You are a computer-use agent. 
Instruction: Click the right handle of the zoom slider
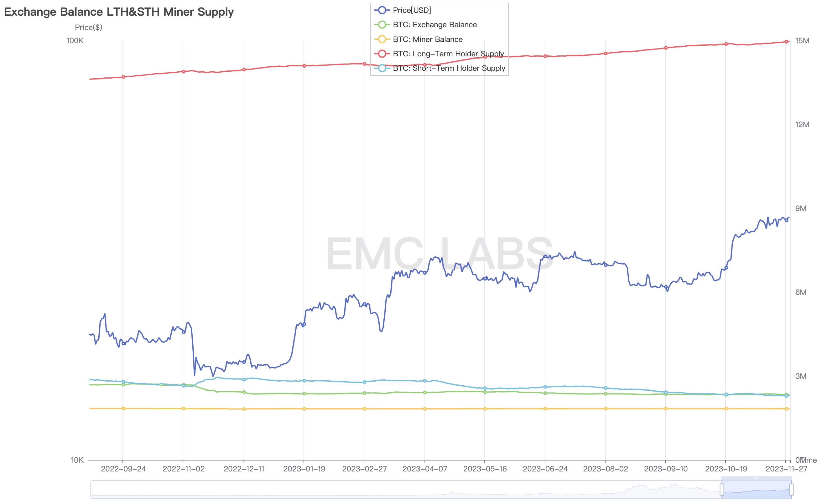coord(791,489)
